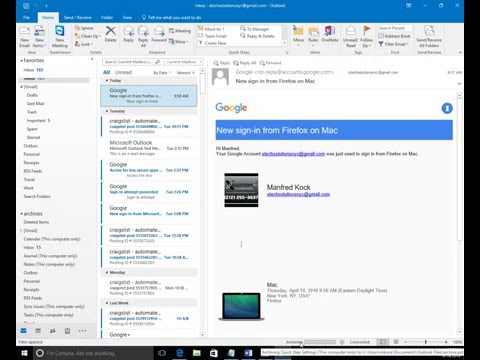480x360 pixels.
Task: Open the gmail address link under Manfred Kock
Action: coord(298,194)
